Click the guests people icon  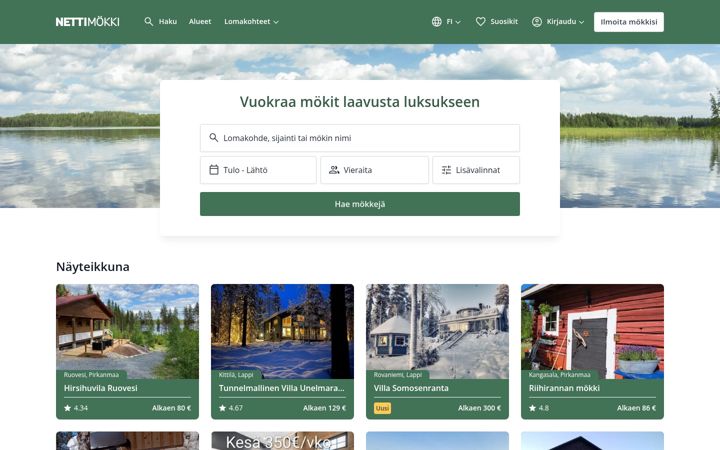[334, 170]
